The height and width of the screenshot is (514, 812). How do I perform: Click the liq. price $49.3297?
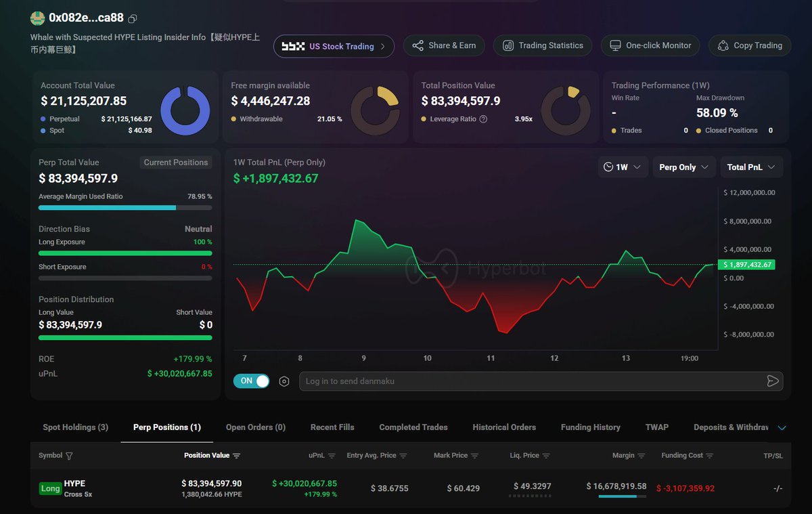533,486
